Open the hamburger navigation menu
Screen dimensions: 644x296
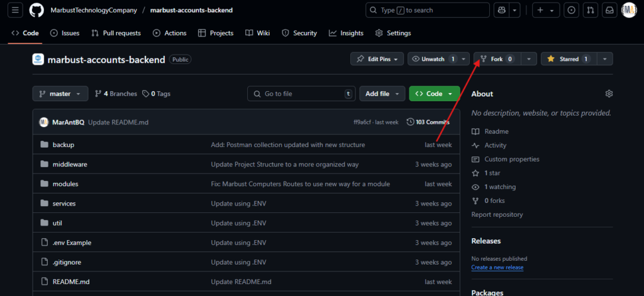click(x=15, y=10)
